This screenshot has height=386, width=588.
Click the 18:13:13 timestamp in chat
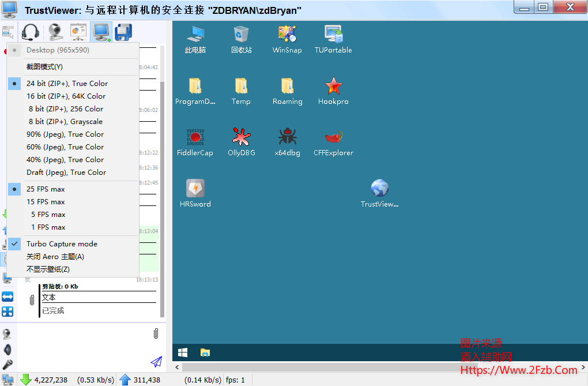[147, 280]
